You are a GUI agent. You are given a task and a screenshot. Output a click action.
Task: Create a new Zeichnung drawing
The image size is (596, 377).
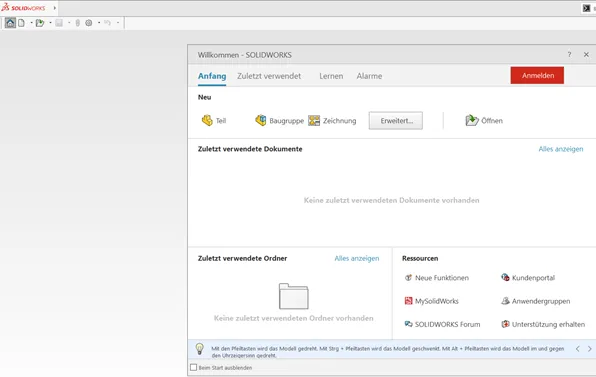[332, 120]
